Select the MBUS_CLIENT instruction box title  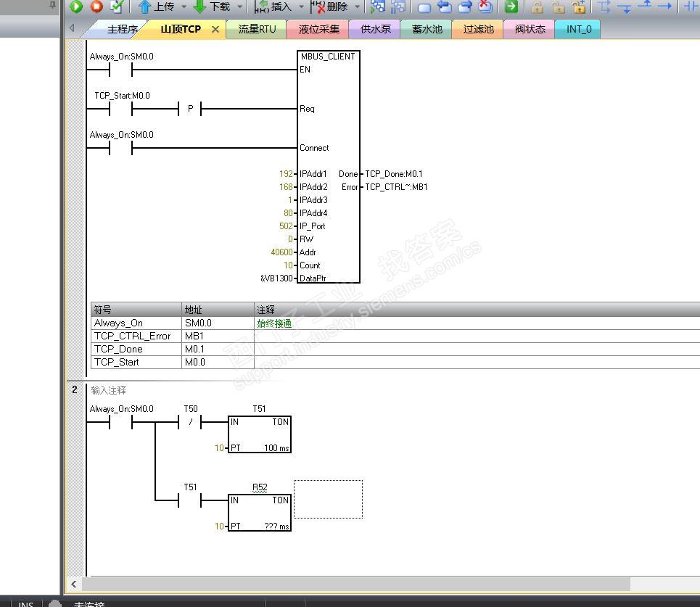point(328,57)
